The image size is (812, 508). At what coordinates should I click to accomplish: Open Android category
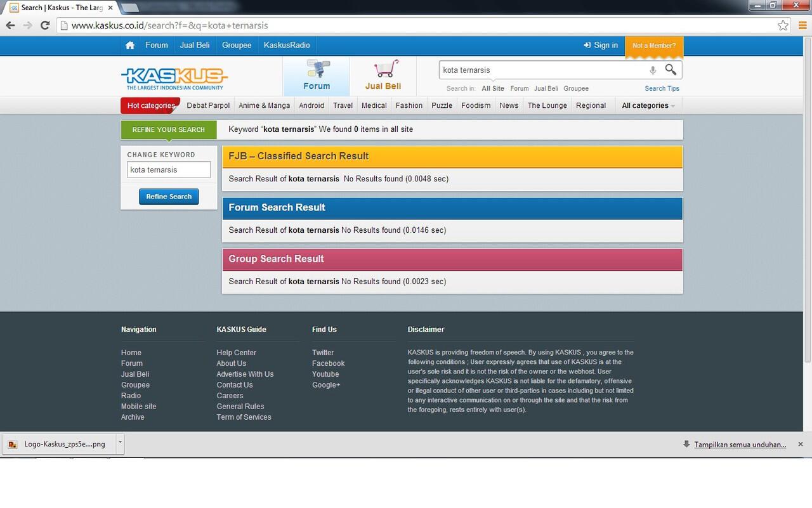(x=311, y=105)
